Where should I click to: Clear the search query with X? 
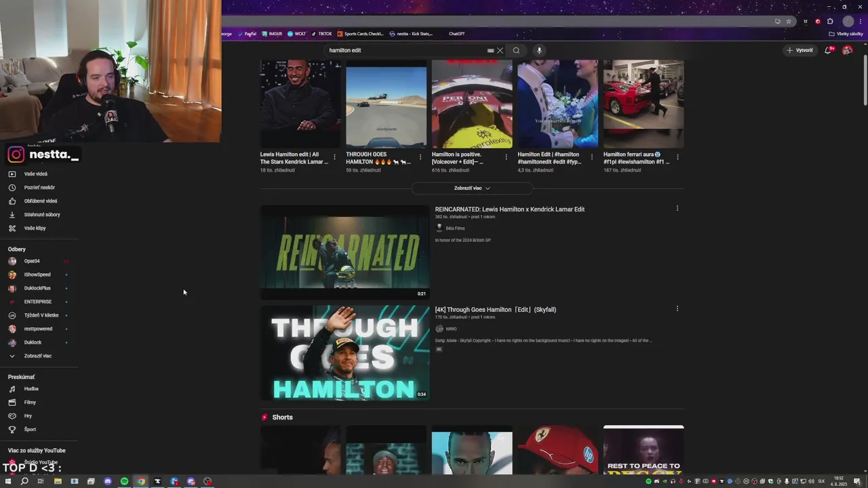pyautogui.click(x=500, y=50)
